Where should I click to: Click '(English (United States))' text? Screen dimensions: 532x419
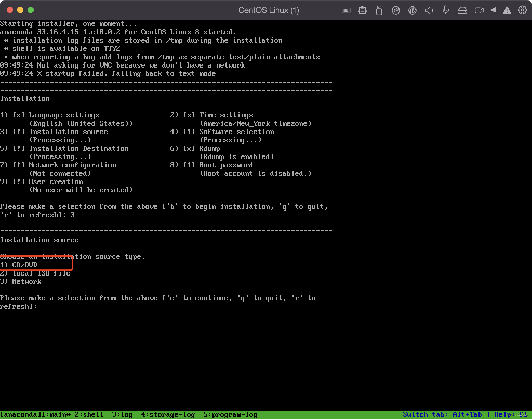point(81,123)
